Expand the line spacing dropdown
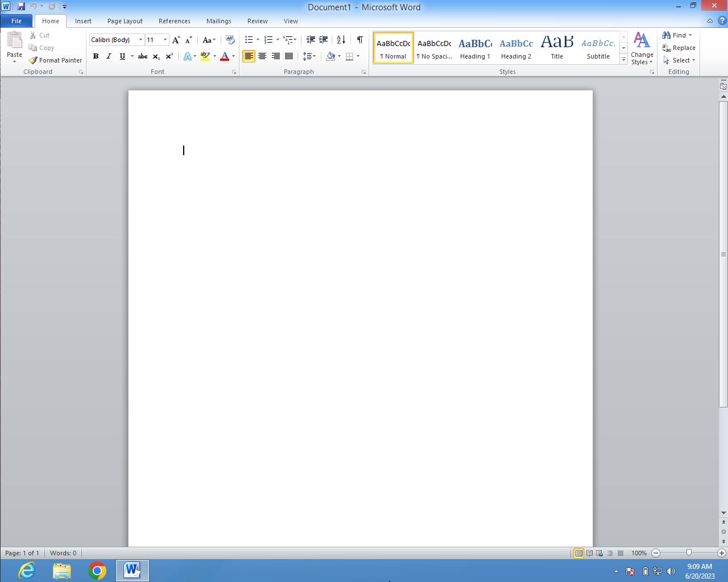This screenshot has width=728, height=582. 314,56
